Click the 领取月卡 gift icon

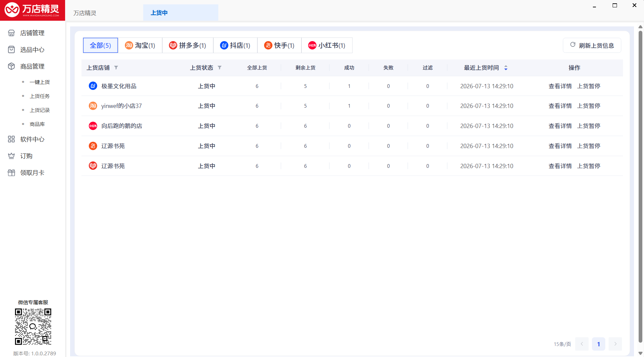pyautogui.click(x=11, y=172)
